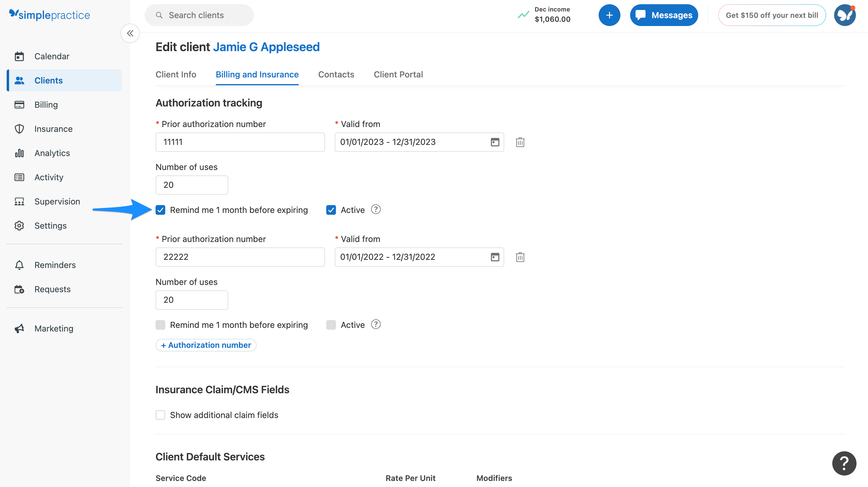Viewport: 868px width, 487px height.
Task: Open the Insurance section in sidebar
Action: click(x=53, y=129)
